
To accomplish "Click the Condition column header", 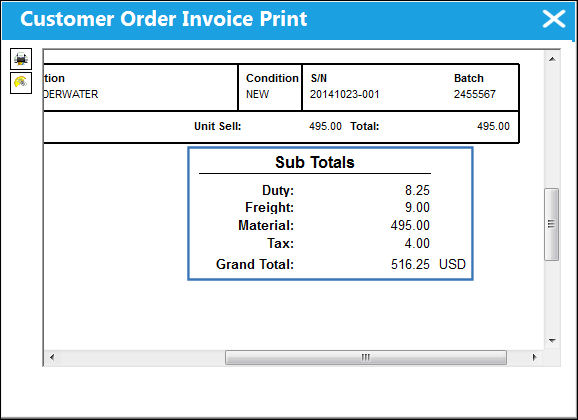I will point(272,78).
